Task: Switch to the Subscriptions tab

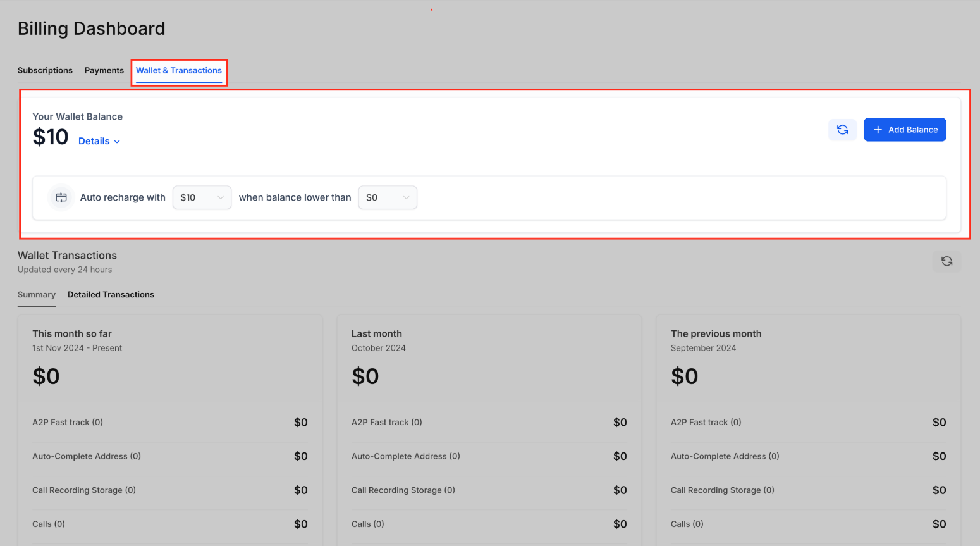Action: coord(45,70)
